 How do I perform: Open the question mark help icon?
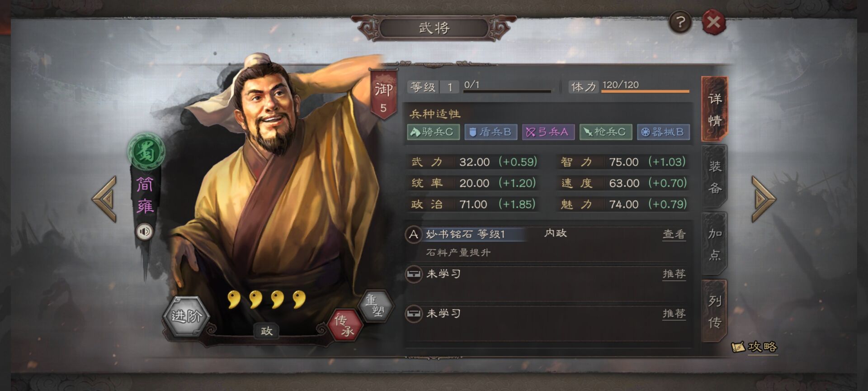click(x=680, y=21)
